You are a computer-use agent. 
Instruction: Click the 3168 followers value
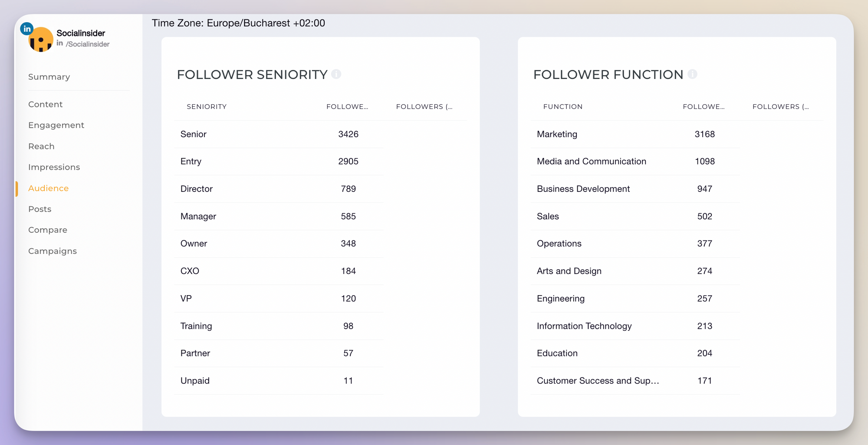(705, 134)
